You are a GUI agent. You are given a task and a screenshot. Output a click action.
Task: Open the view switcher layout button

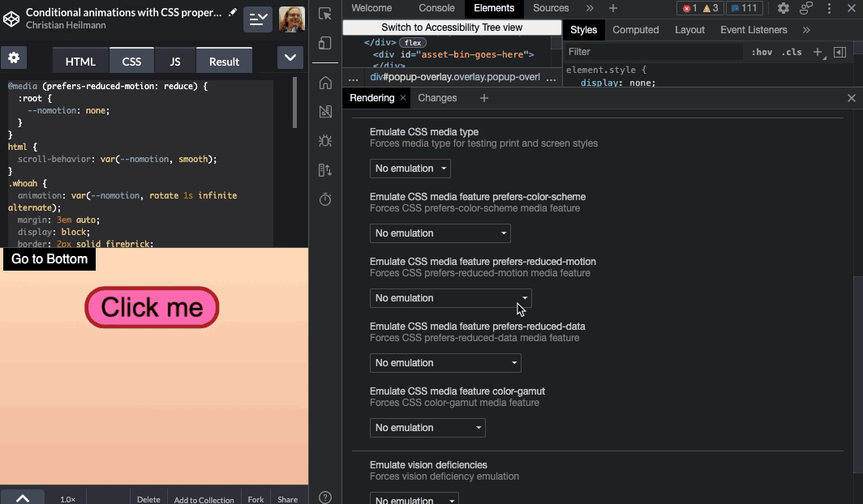click(258, 19)
